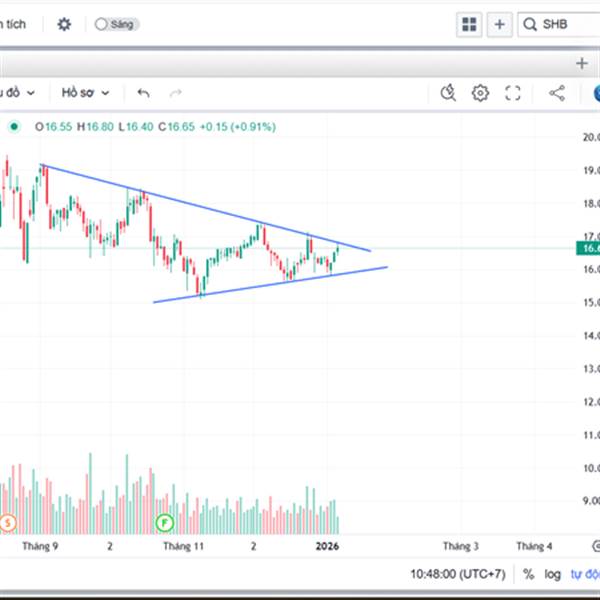Click the tự động auto-scale link
The height and width of the screenshot is (600, 600).
584,574
